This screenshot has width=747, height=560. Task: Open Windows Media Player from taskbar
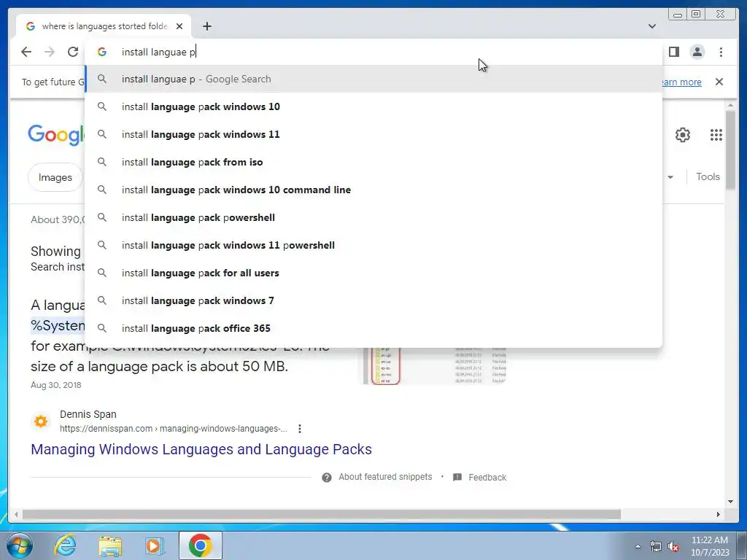[x=154, y=545]
